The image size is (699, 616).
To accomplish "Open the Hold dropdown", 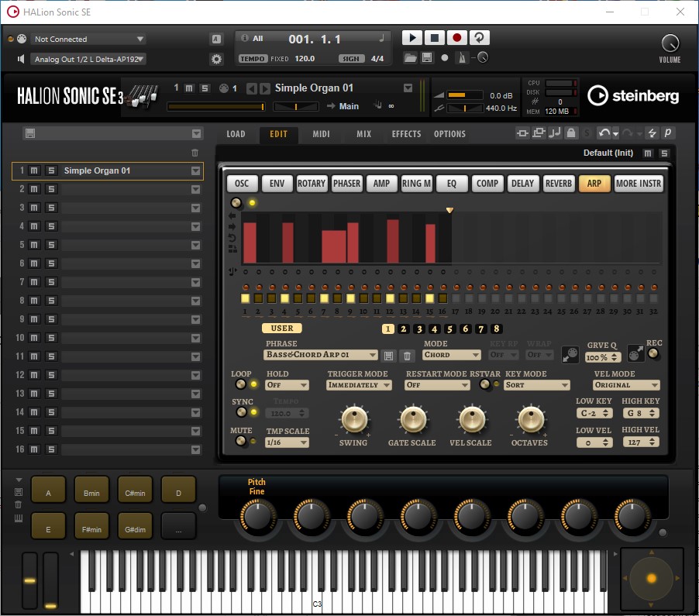I will point(287,385).
